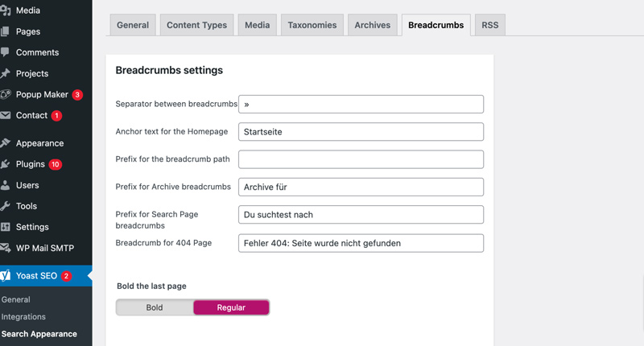Image resolution: width=644 pixels, height=346 pixels.
Task: Edit the Anchor text for Homepage field
Action: click(361, 132)
